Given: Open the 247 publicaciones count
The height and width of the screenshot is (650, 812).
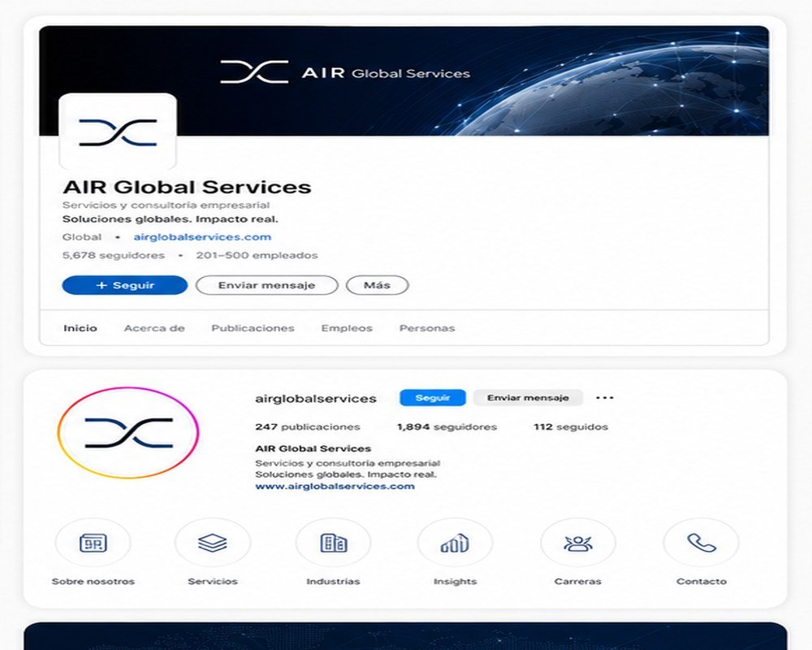Looking at the screenshot, I should (308, 427).
